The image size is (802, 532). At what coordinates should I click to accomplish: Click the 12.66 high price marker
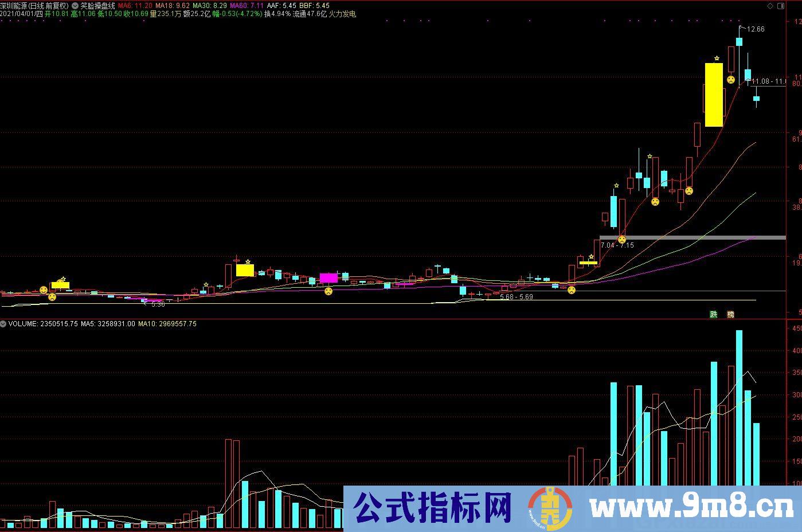tap(756, 29)
